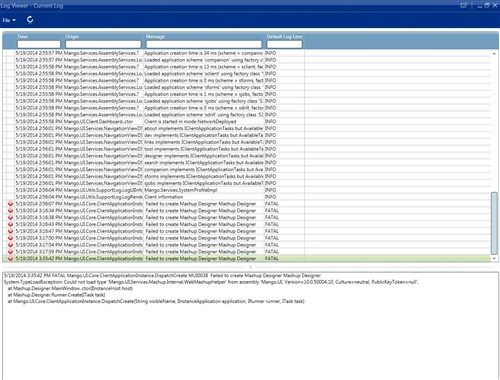Screen dimensions: 500x380
Task: Select 'sjobs implements IClientApplicationTasks' row
Action: point(247,183)
